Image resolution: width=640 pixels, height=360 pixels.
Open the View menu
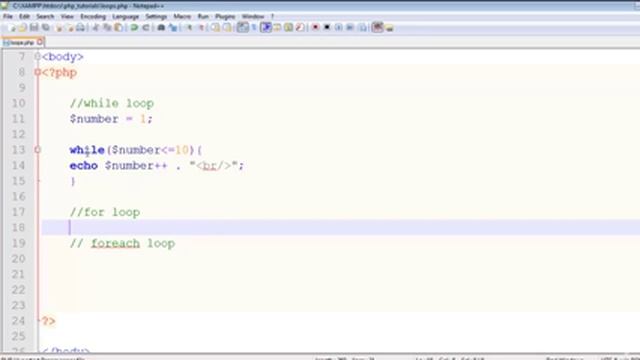(67, 17)
